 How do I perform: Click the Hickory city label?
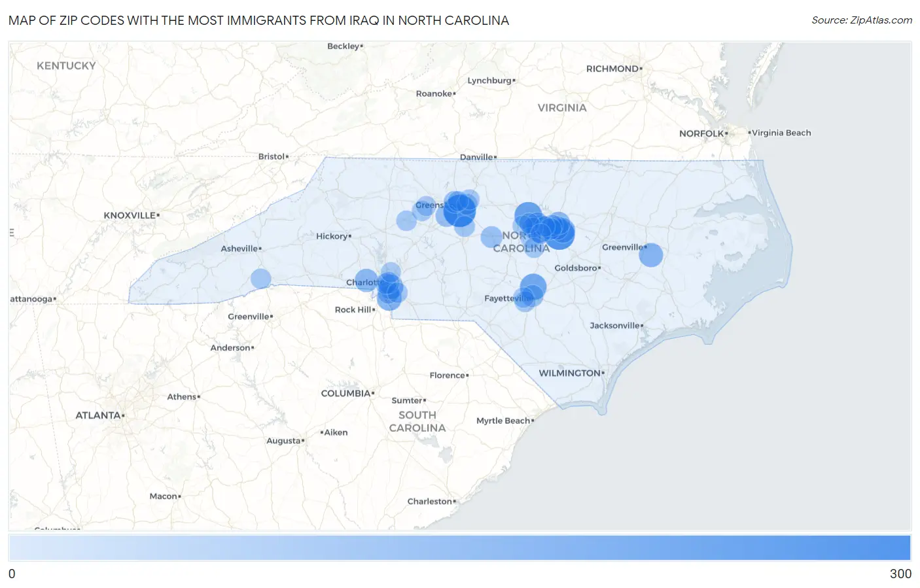[332, 236]
